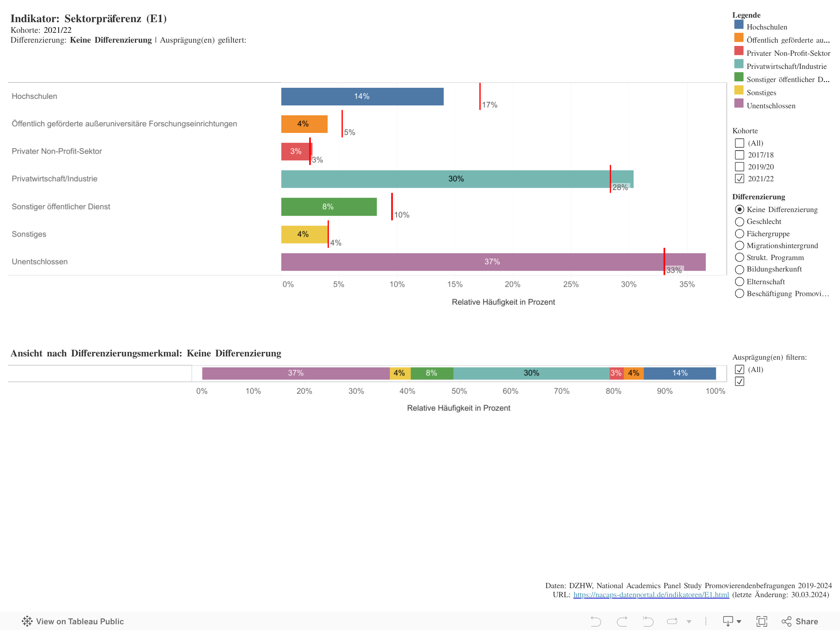The height and width of the screenshot is (630, 840).
Task: Click the Download icon in toolbar
Action: (x=728, y=621)
